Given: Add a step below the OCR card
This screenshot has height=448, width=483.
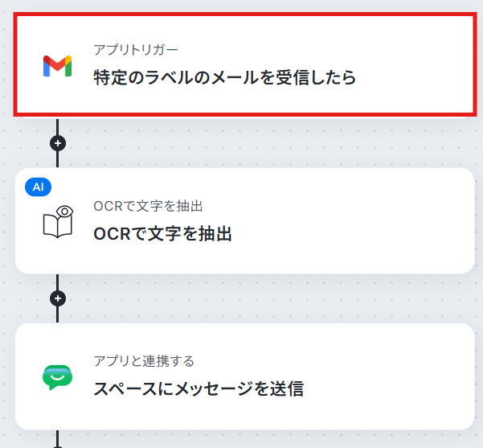Looking at the screenshot, I should (x=58, y=298).
